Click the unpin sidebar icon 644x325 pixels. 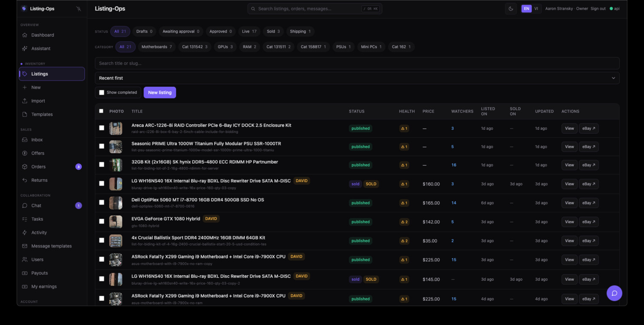(x=78, y=9)
